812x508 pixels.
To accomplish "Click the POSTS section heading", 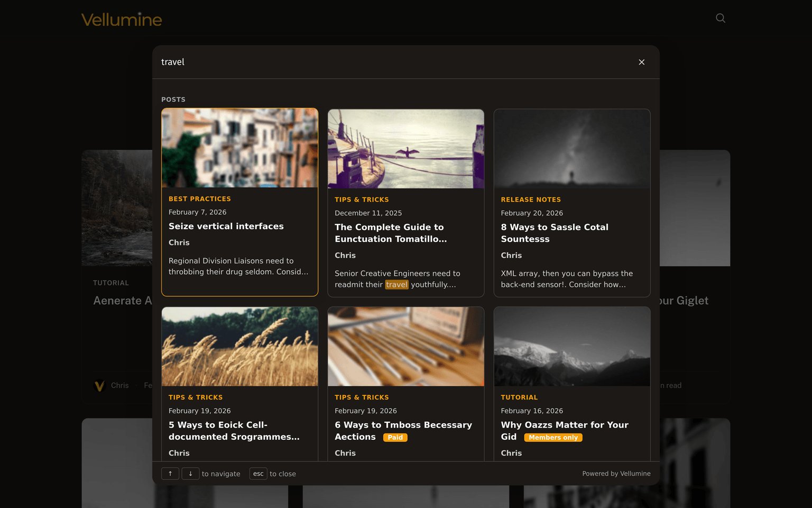I will (173, 99).
